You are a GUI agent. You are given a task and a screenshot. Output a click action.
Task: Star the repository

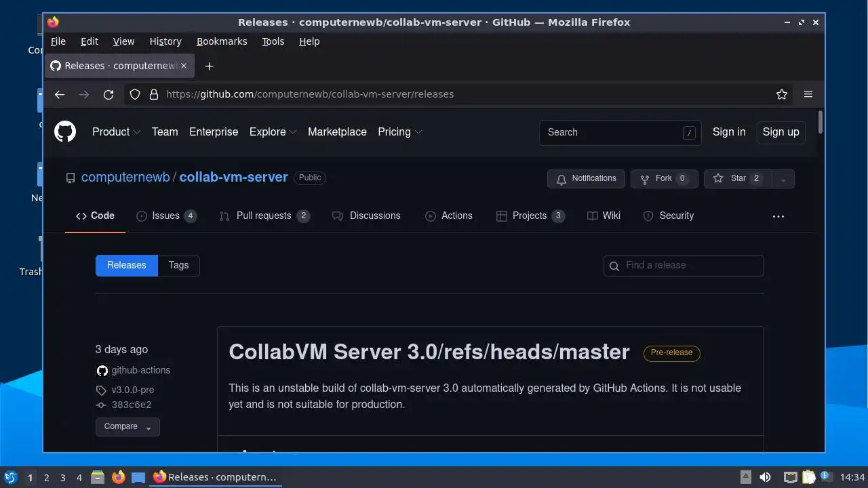click(x=738, y=178)
